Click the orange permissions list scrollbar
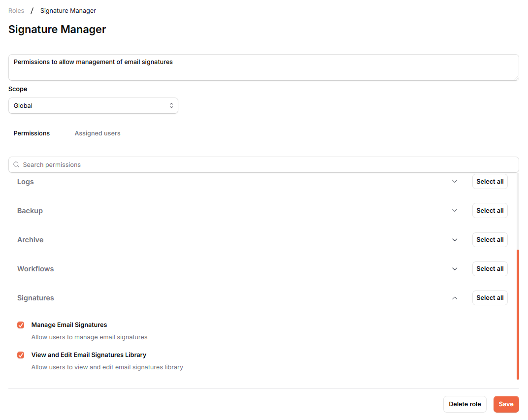The height and width of the screenshot is (420, 528). coord(518,314)
